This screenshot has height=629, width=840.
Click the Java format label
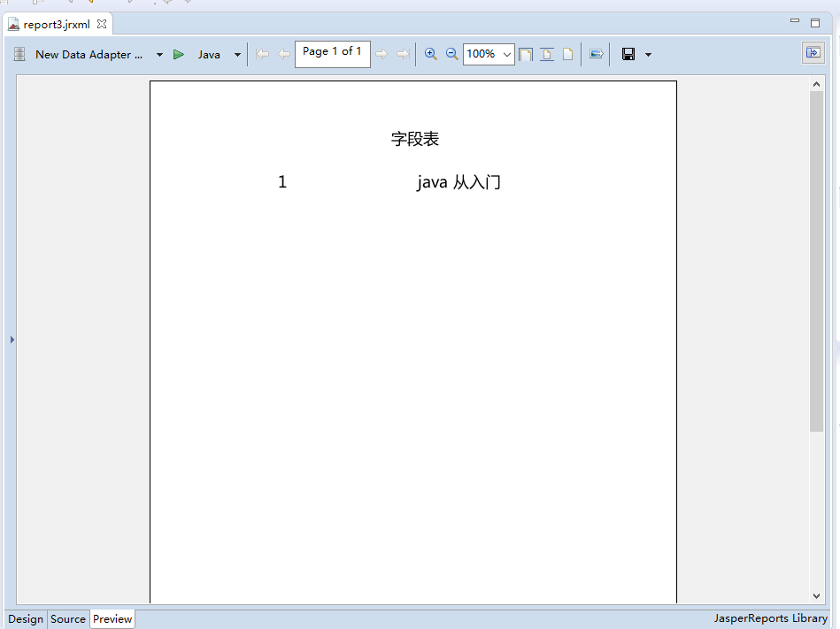[x=209, y=55]
